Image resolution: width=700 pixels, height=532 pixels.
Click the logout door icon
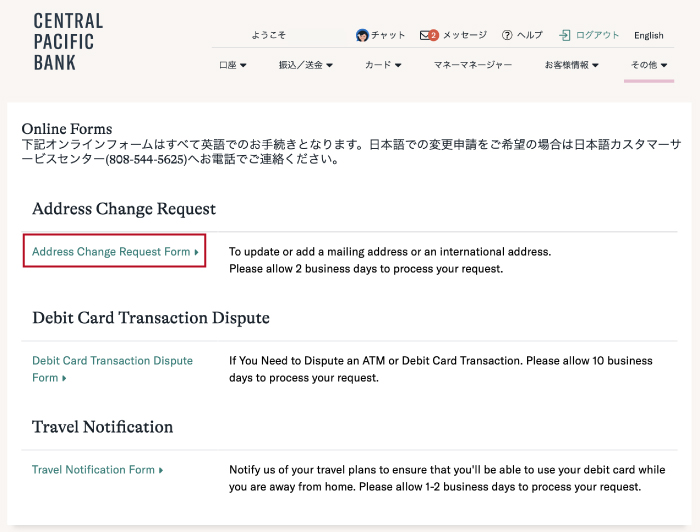565,35
